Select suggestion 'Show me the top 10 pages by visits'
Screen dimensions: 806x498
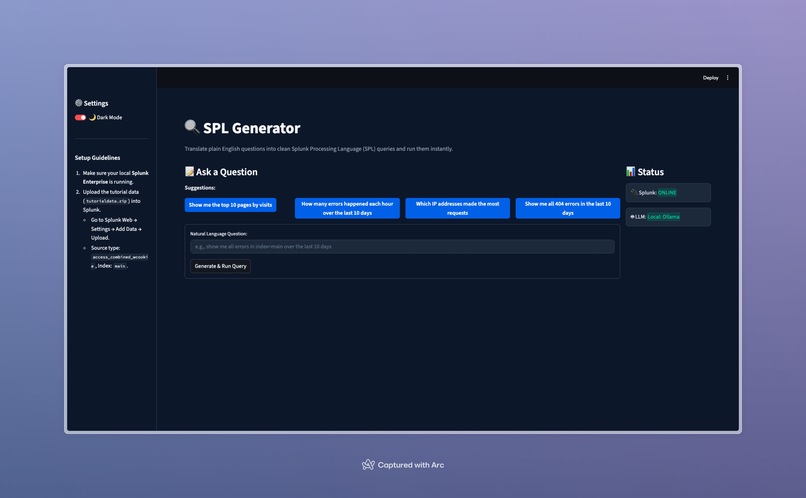tap(230, 205)
